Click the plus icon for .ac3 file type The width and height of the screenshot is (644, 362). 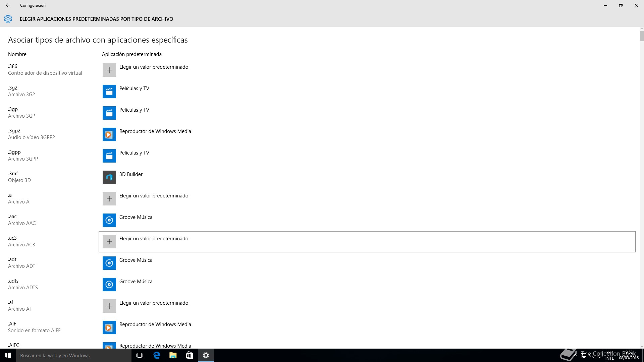click(x=109, y=242)
